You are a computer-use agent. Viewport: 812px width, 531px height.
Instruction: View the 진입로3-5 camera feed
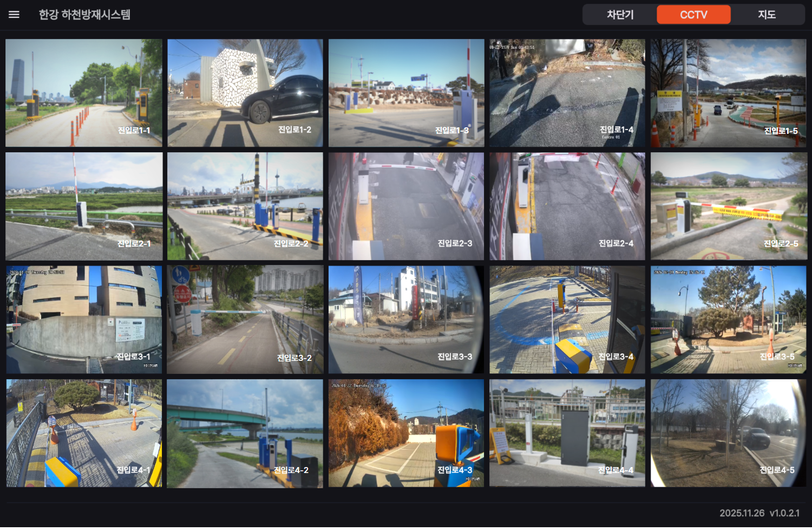(728, 320)
